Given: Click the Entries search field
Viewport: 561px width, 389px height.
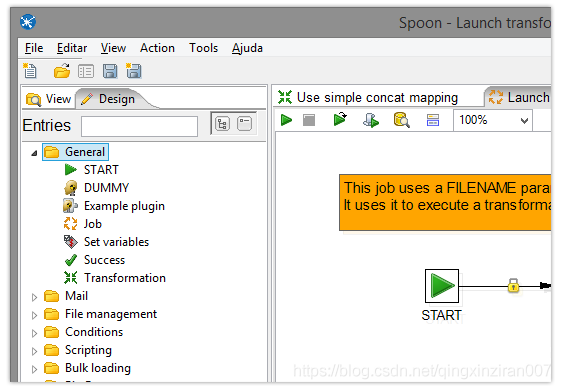Looking at the screenshot, I should point(140,126).
